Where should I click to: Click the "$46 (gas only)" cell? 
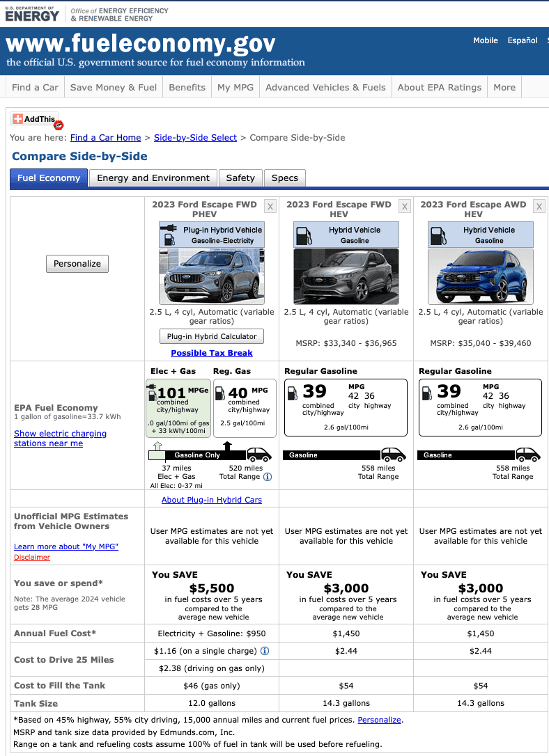(212, 686)
